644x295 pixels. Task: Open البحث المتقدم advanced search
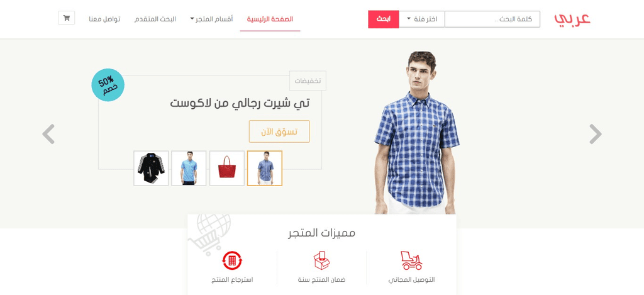click(155, 19)
